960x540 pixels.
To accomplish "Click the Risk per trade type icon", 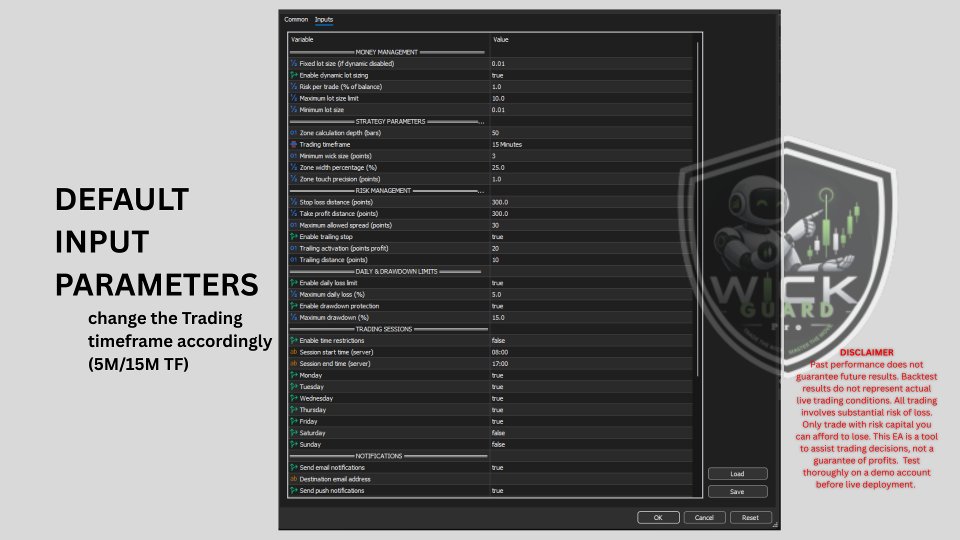I will [294, 87].
